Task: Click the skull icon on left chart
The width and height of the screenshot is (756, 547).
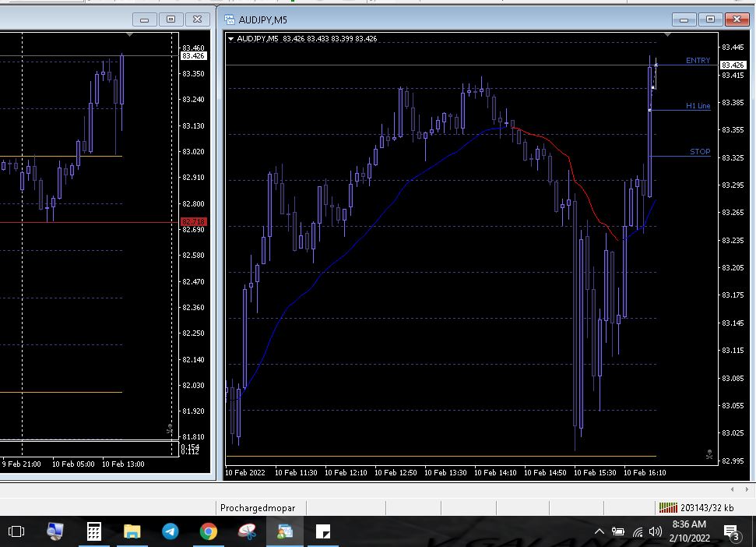Action: tap(170, 429)
